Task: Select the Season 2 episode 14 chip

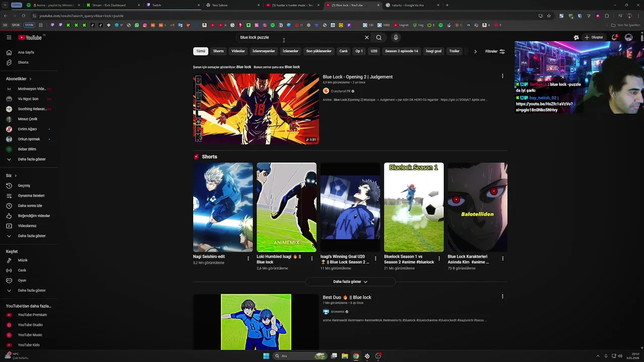Action: (401, 51)
